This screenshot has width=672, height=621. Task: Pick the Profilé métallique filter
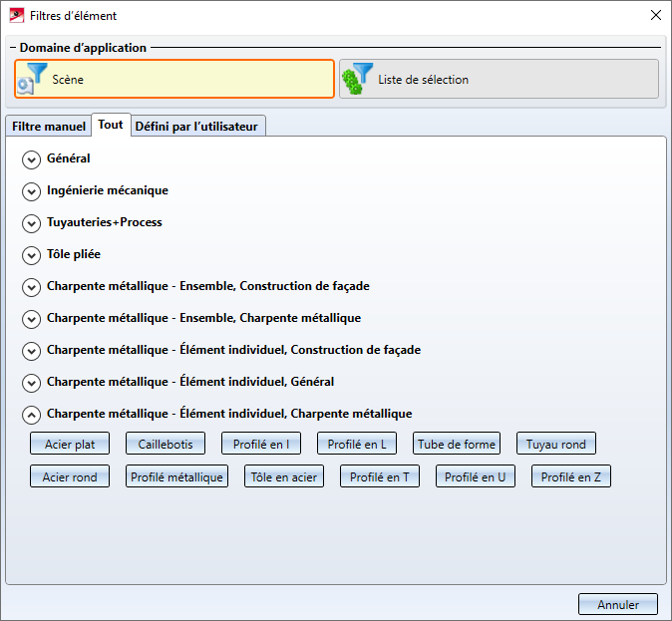(176, 476)
